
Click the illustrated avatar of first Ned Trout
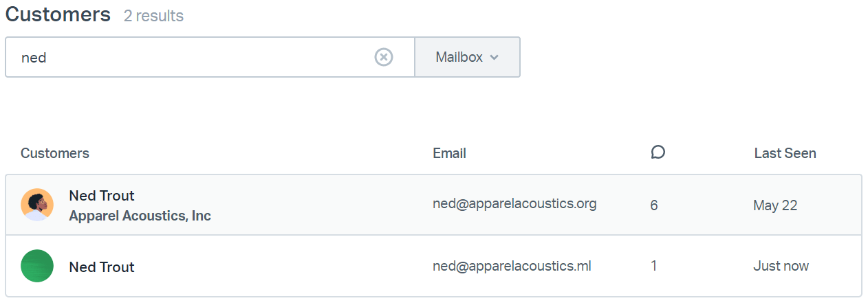[x=37, y=205]
